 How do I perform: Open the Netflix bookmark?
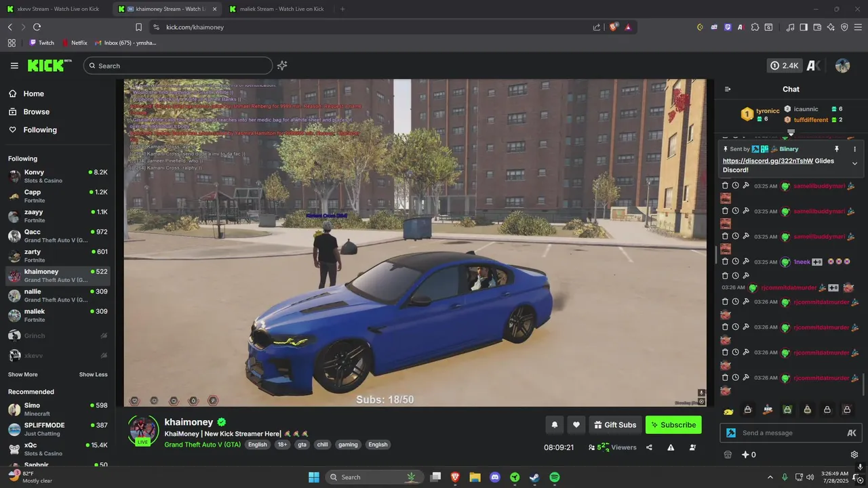[75, 43]
